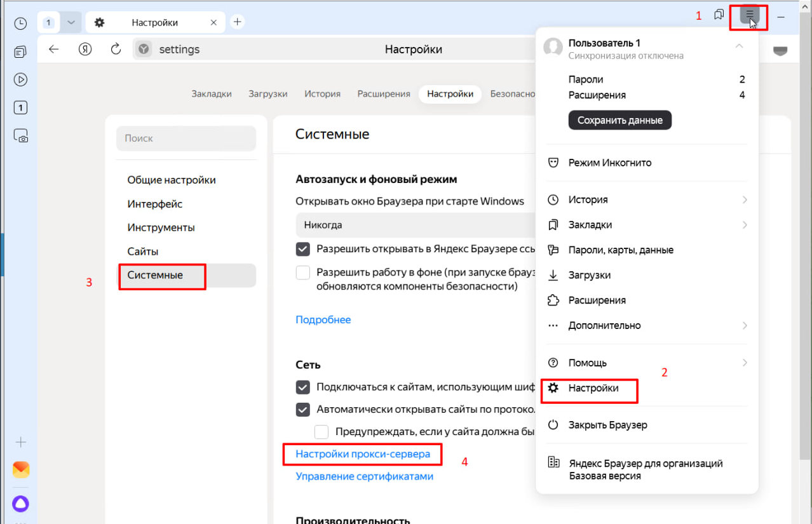Collapse the profile section with the top chevron
812x524 pixels.
point(739,46)
